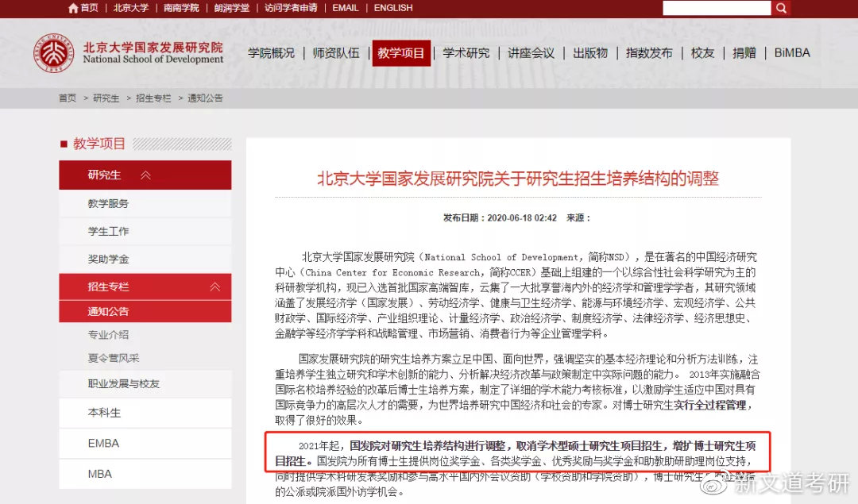Viewport: 858px width, 504px height.
Task: Click 招生专栏 in the breadcrumb
Action: [x=153, y=98]
